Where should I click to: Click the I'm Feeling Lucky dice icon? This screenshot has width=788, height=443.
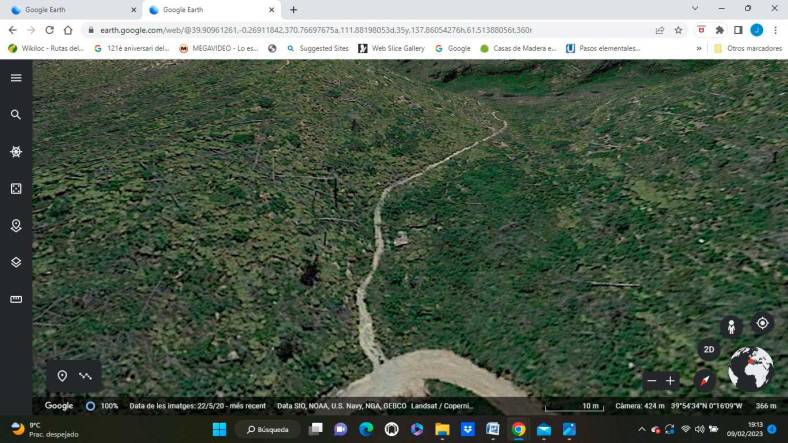(16, 189)
